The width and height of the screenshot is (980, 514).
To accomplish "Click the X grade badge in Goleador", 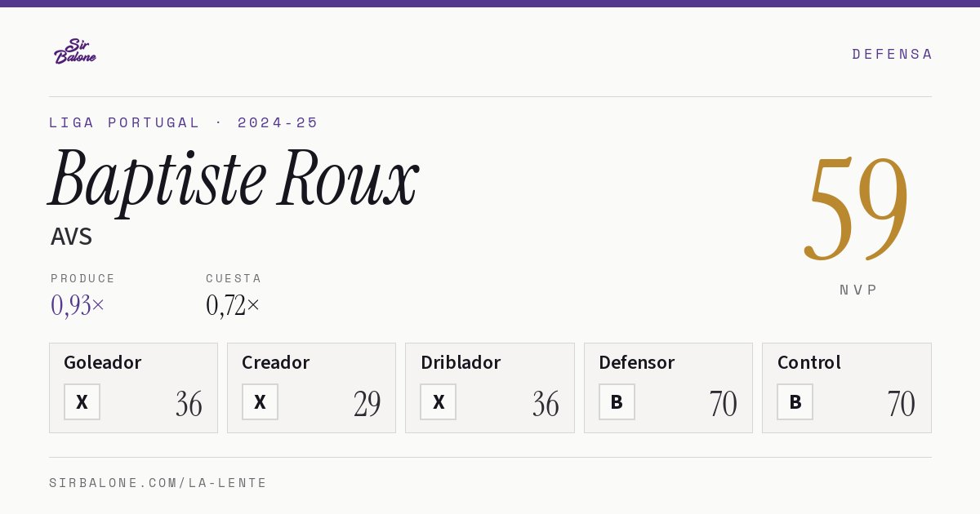I will 82,401.
